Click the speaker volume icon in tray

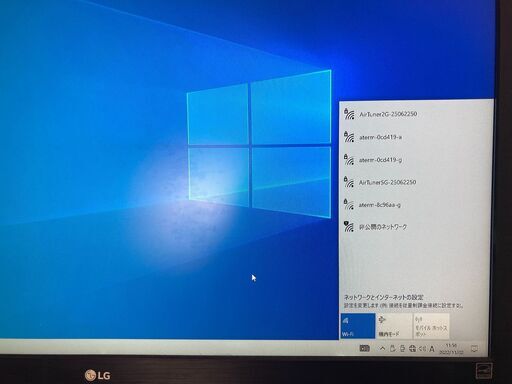pyautogui.click(x=422, y=349)
